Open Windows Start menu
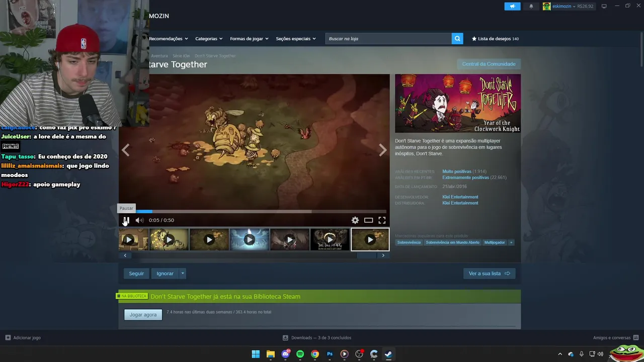This screenshot has width=644, height=362. click(256, 354)
